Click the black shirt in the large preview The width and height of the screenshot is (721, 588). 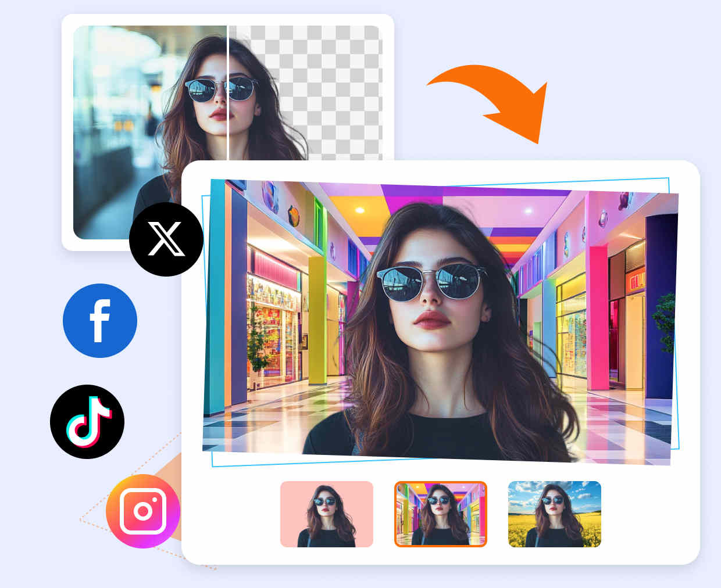tap(430, 436)
